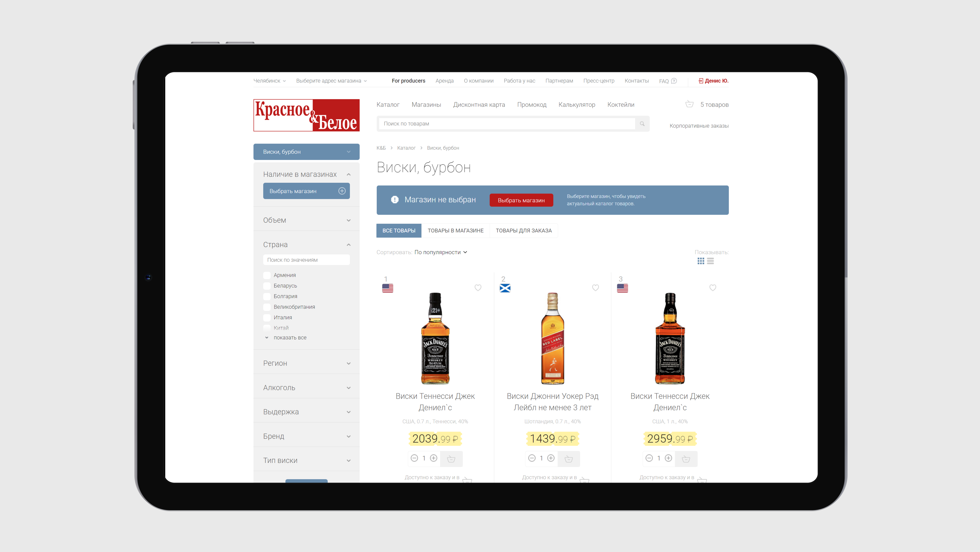Decrease quantity of 2039.99 ₽ whiskey
This screenshot has width=980, height=552.
pyautogui.click(x=414, y=458)
